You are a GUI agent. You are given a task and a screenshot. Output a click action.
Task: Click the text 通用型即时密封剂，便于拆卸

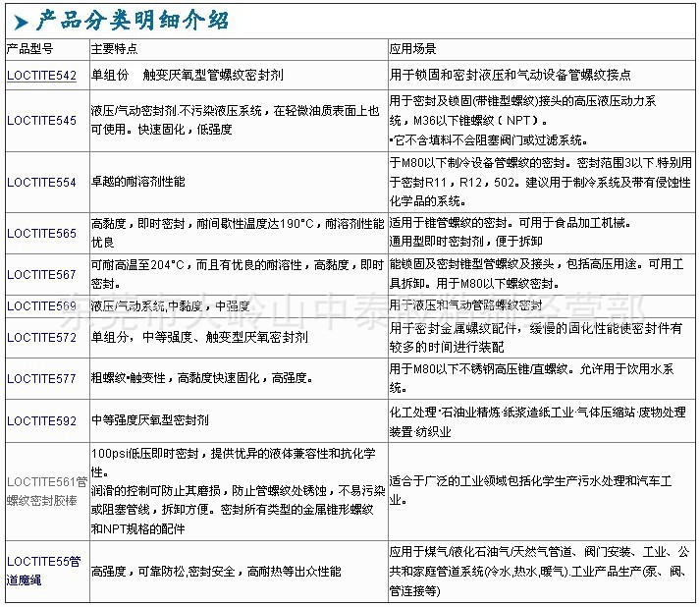point(465,242)
